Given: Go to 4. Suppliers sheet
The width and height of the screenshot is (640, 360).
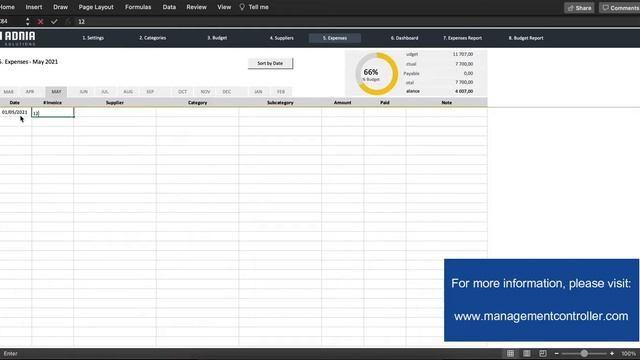Looking at the screenshot, I should (x=282, y=38).
